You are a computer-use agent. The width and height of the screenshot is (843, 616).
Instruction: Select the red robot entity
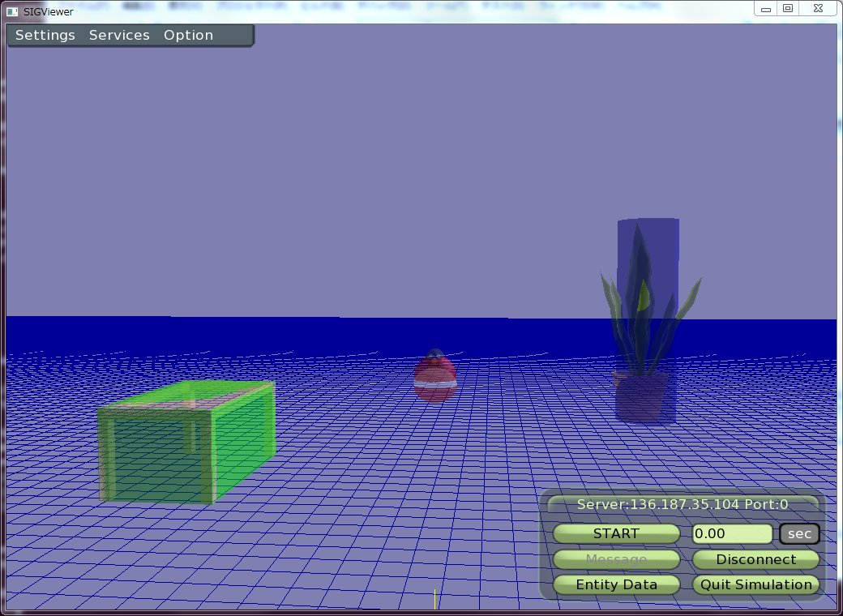coord(435,378)
